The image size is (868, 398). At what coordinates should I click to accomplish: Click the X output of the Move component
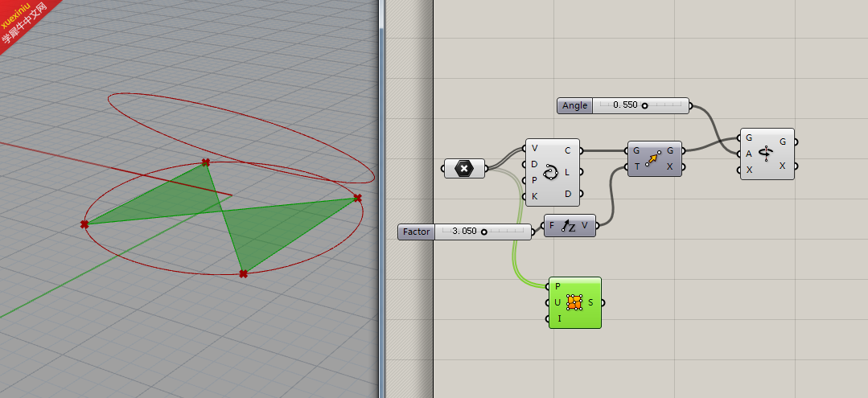tap(670, 166)
